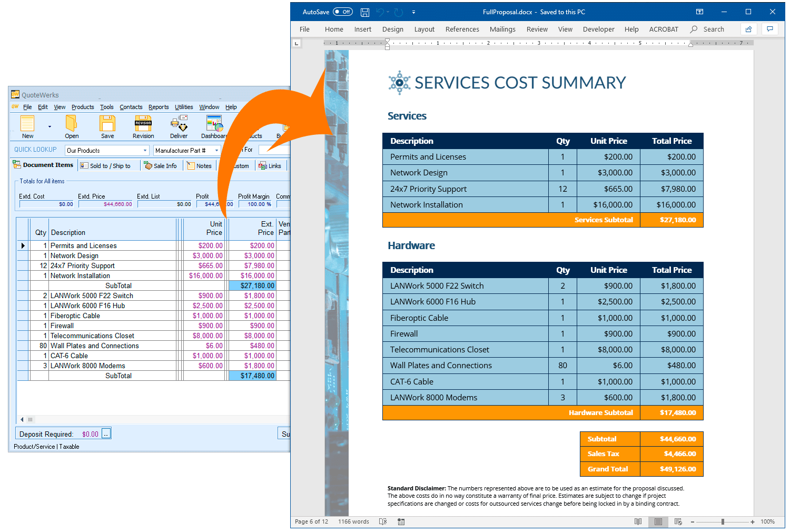Select the Links tab in QuoteWerks

[x=270, y=166]
